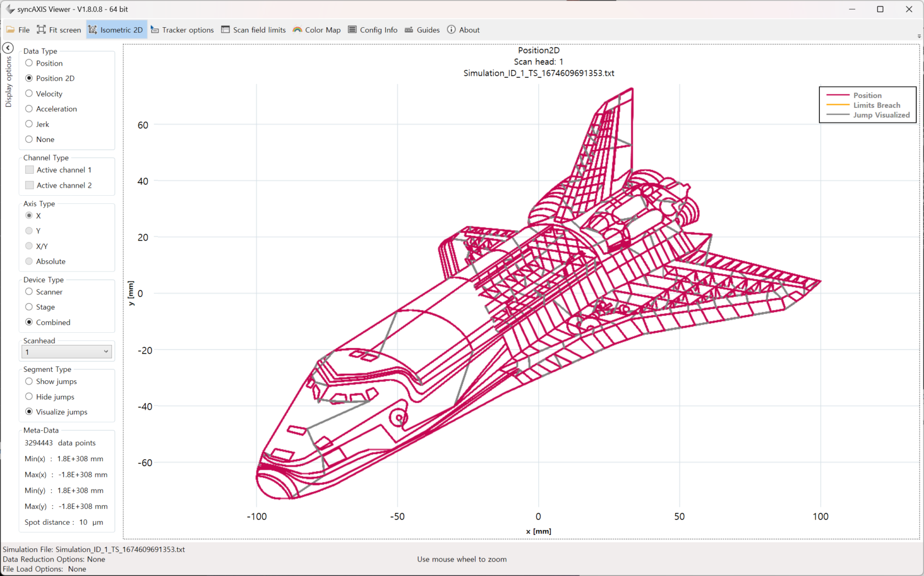
Task: Open the File menu folder icon
Action: point(11,30)
